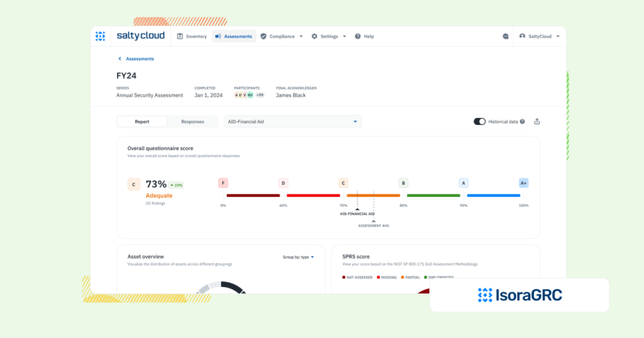
Task: Expand the Settings dropdown arrow
Action: pyautogui.click(x=345, y=36)
